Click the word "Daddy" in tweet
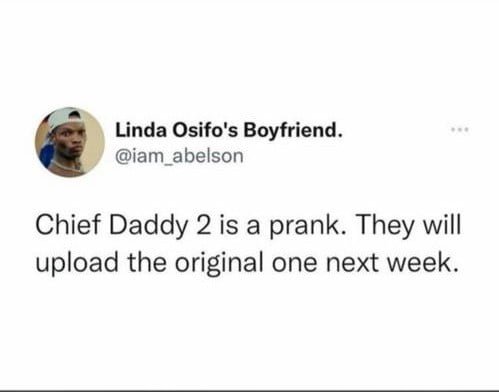499x392 pixels. (148, 227)
